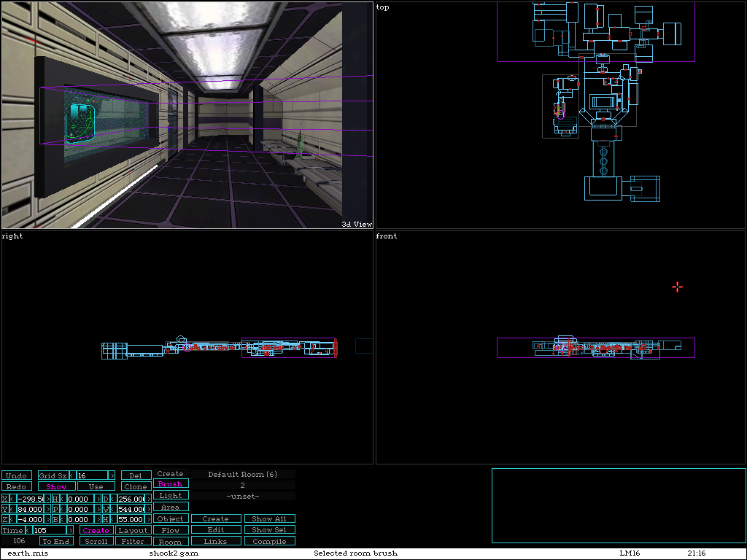Select the Area creation type
747x560 pixels.
pos(171,507)
